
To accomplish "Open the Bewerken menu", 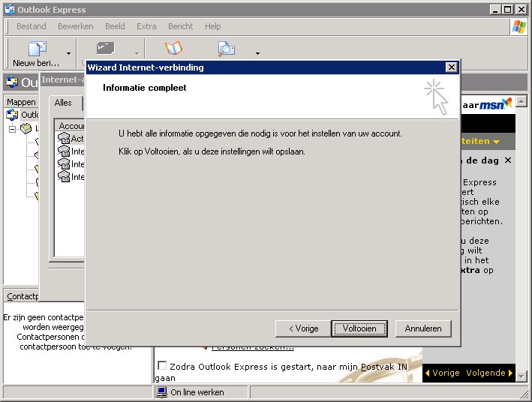I will [x=75, y=26].
